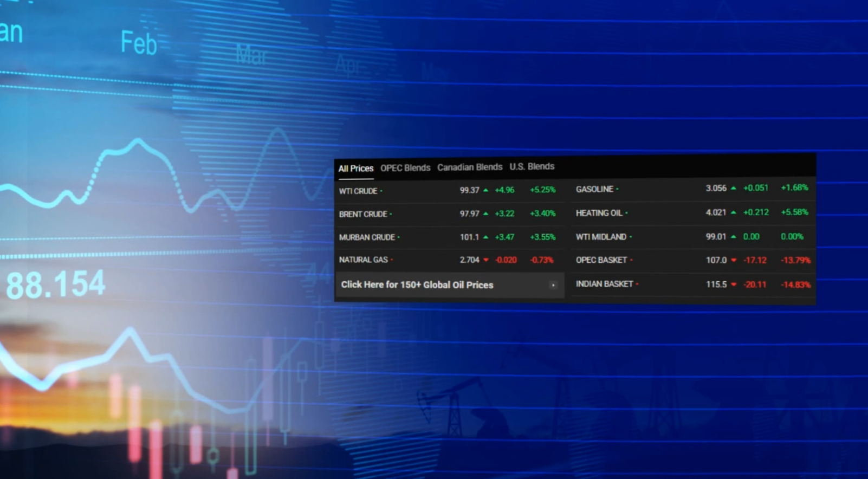The height and width of the screenshot is (479, 868).
Task: Open the WTI MIDLAND price link
Action: pos(600,237)
